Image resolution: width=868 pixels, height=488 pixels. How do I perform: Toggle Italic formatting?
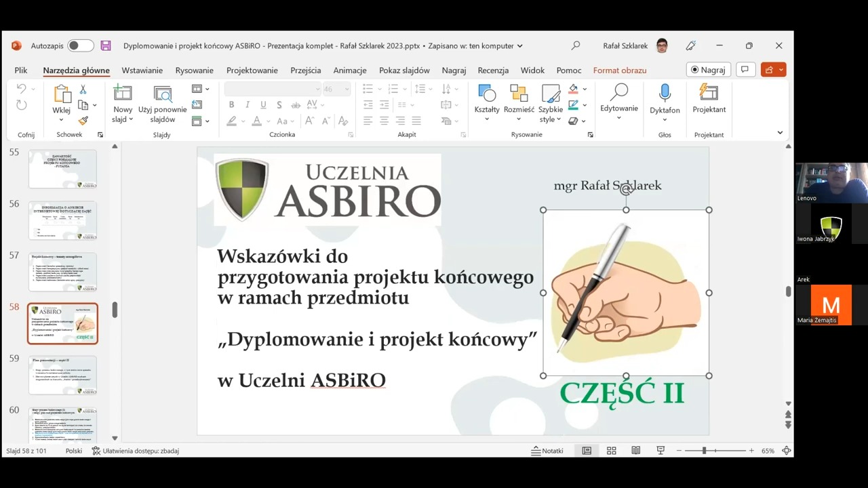coord(247,105)
